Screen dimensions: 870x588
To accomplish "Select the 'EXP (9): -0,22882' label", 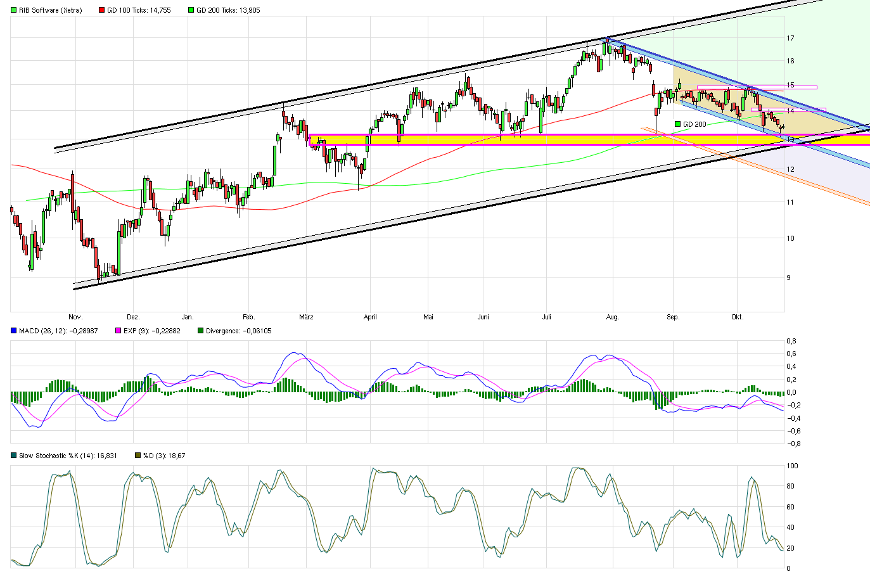I will [x=151, y=331].
